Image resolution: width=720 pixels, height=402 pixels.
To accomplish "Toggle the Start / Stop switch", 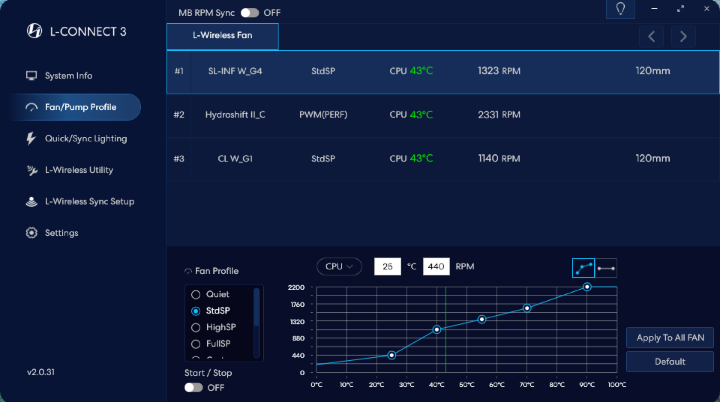I will pyautogui.click(x=193, y=387).
